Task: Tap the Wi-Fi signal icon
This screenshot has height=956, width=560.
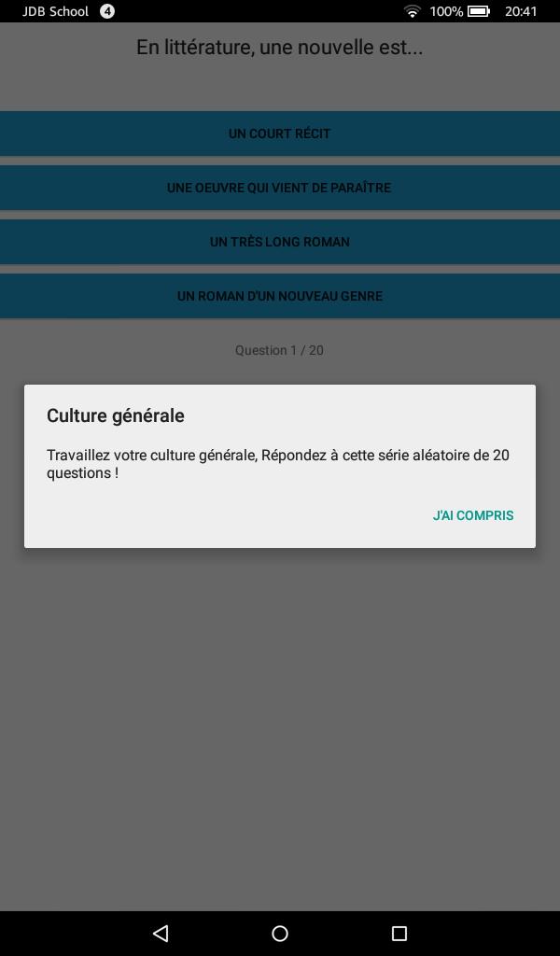Action: pos(413,11)
